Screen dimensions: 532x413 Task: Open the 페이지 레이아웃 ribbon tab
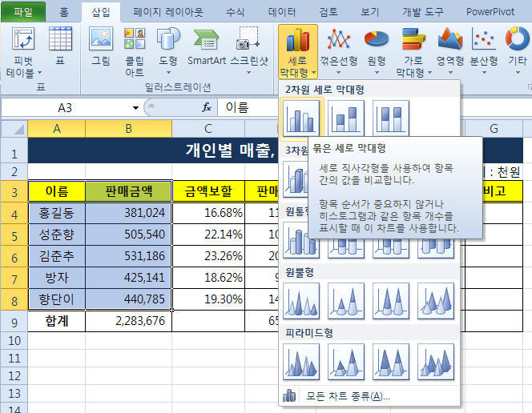point(167,12)
